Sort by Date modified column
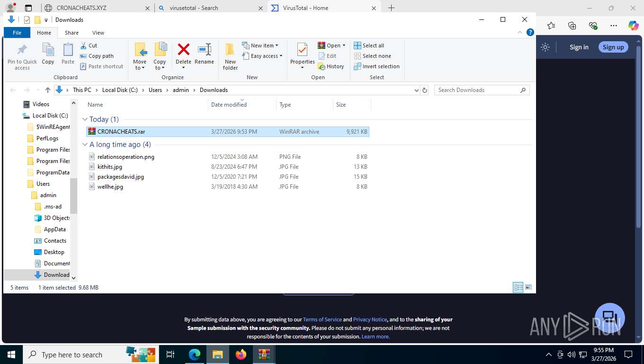The height and width of the screenshot is (364, 644). [x=241, y=105]
